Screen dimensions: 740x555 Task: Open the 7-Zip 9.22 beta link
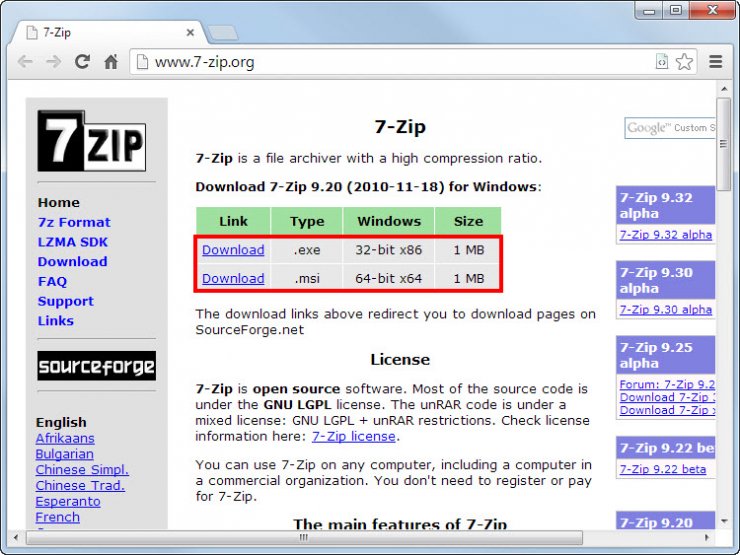(663, 469)
